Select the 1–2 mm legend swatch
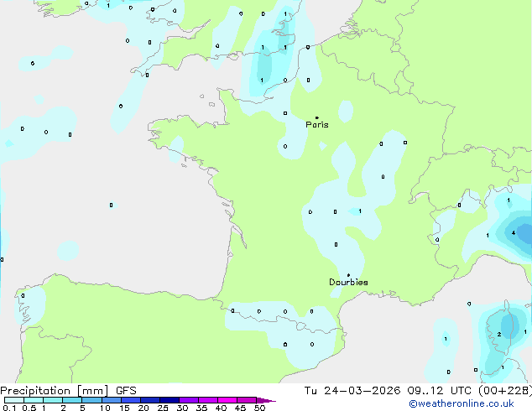Screen dimensions: 532x411 click(x=53, y=400)
